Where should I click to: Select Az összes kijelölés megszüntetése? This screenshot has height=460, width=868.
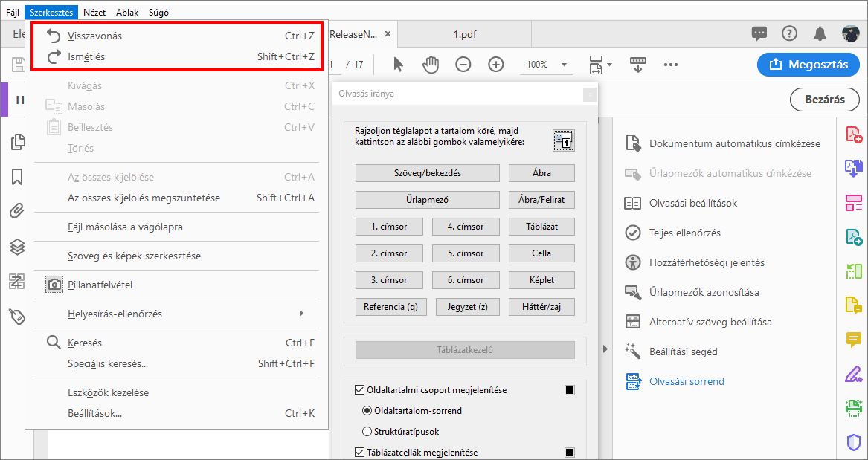click(176, 198)
